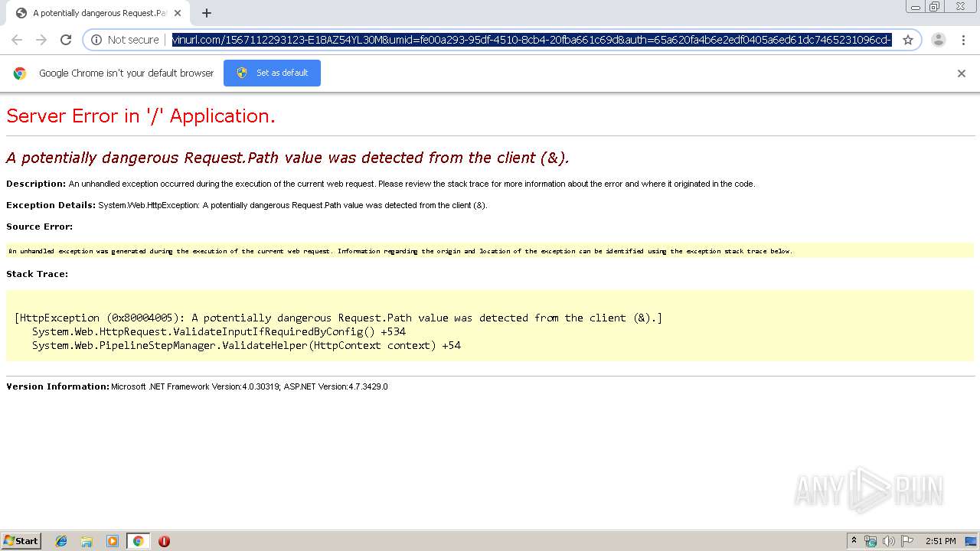
Task: Restore down the Chrome window
Action: point(935,6)
